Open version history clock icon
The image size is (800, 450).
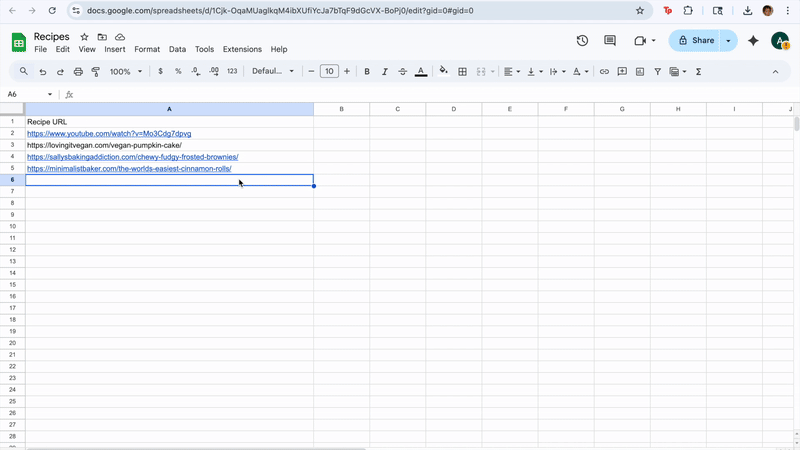pos(582,41)
